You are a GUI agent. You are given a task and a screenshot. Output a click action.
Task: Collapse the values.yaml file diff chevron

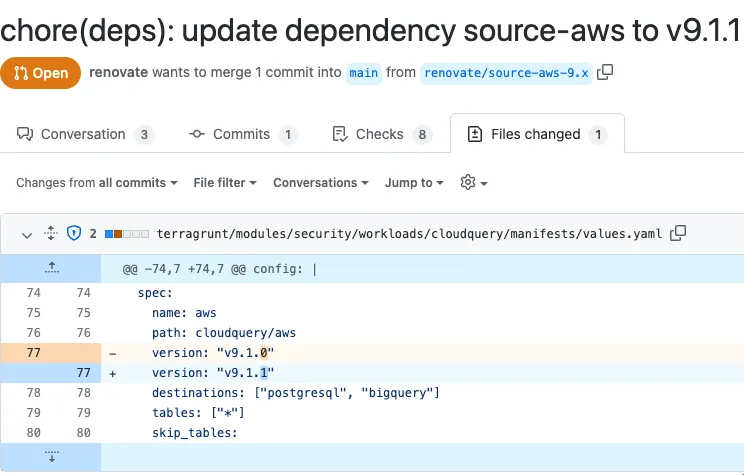[x=27, y=234]
